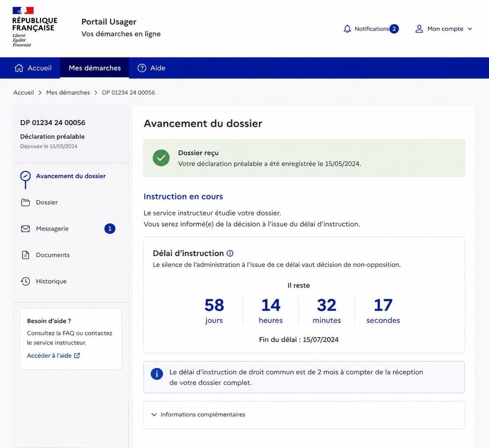Viewport: 489px width, 448px height.
Task: Expand the Mon compte dropdown chevron
Action: [470, 29]
